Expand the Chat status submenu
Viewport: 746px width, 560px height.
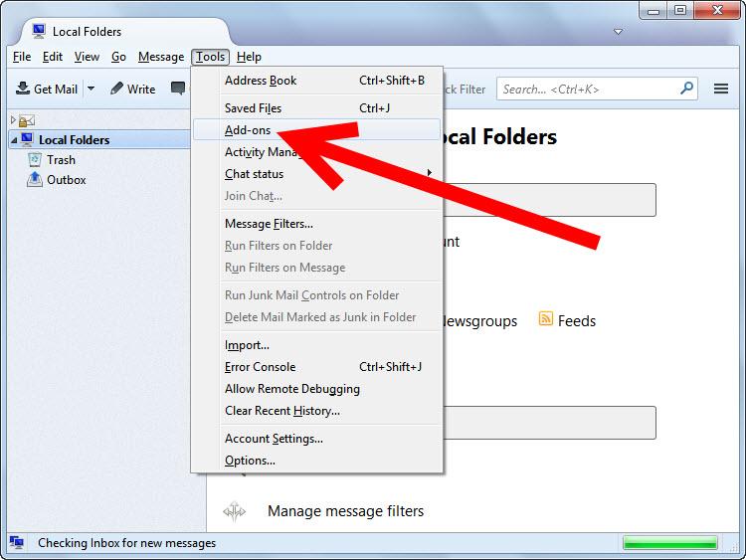[x=317, y=174]
